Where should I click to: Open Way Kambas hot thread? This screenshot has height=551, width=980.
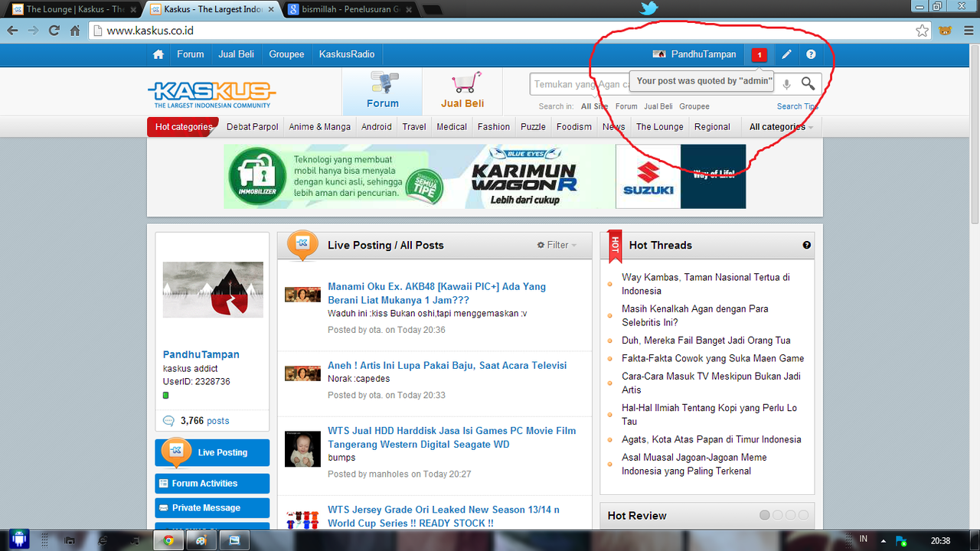coord(706,284)
